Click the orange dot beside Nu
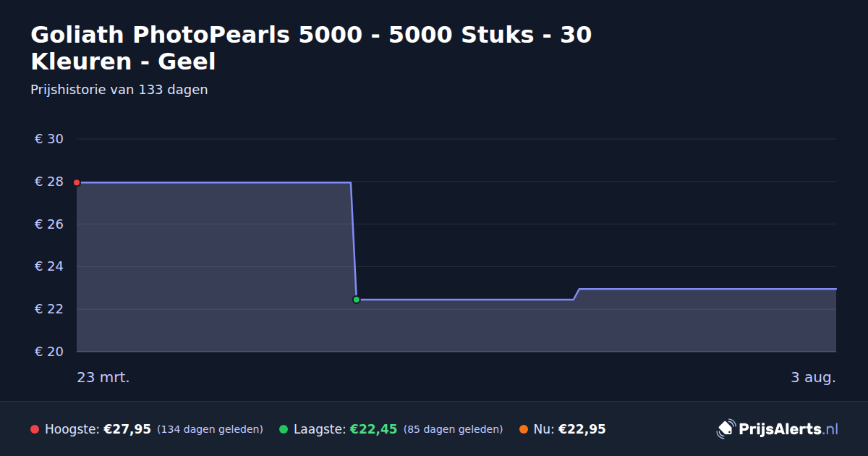This screenshot has width=868, height=456. pyautogui.click(x=524, y=429)
